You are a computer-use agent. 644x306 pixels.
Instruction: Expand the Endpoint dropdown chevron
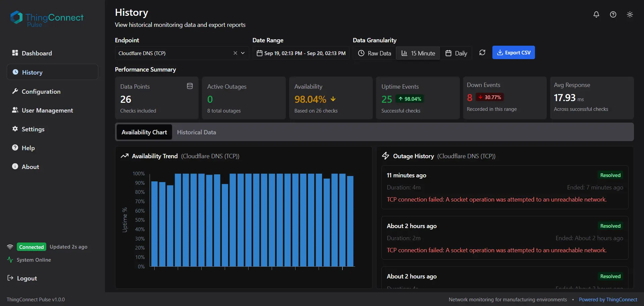point(243,53)
